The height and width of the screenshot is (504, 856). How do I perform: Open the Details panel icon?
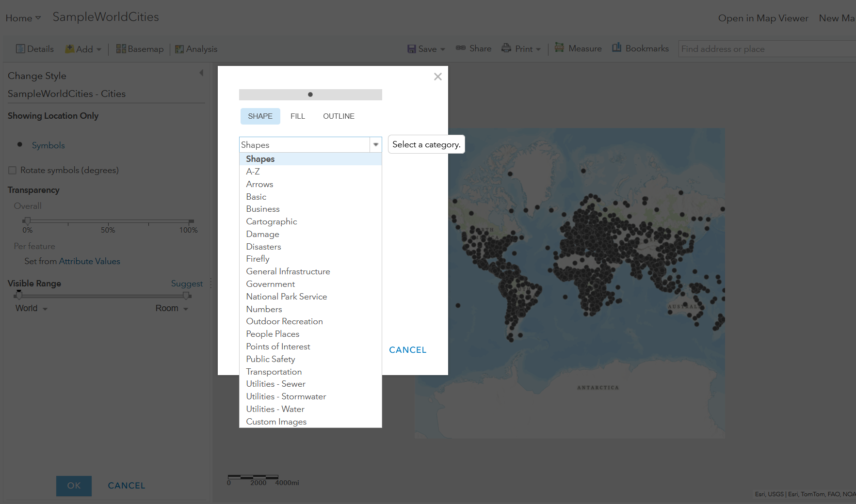(20, 49)
